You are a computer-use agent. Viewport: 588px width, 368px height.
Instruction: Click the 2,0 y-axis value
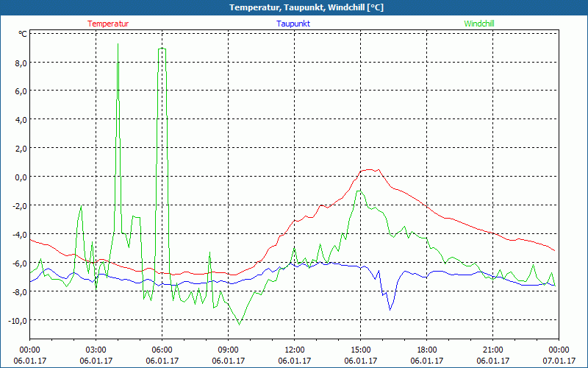pos(21,148)
